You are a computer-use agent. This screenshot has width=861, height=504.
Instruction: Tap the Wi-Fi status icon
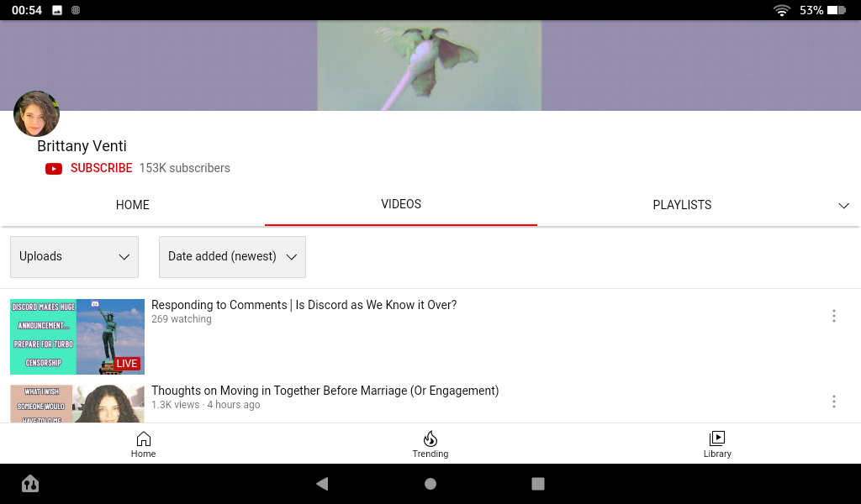(x=781, y=10)
